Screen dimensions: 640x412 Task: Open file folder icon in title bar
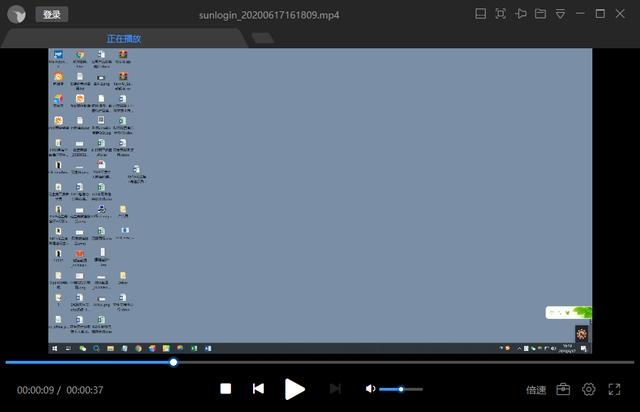click(540, 14)
